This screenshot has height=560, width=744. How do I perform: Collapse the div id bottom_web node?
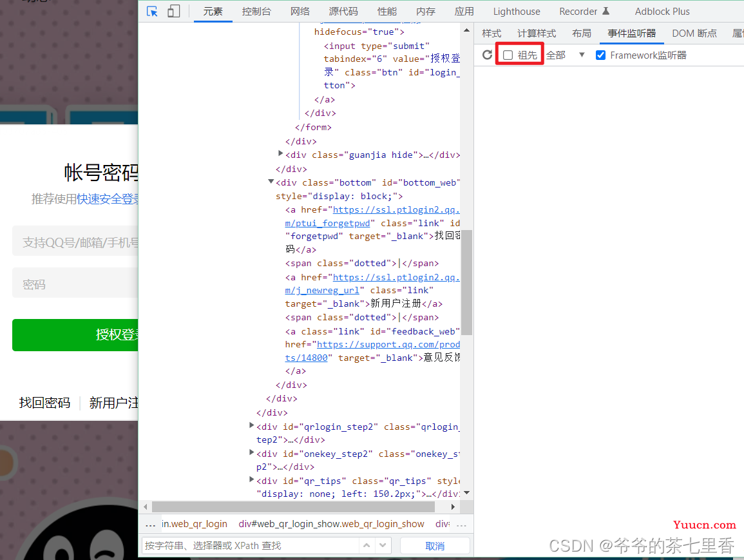271,181
